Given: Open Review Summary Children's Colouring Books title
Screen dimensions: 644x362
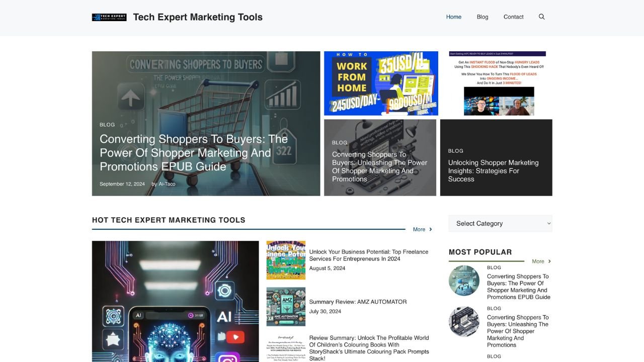Looking at the screenshot, I should [x=369, y=348].
